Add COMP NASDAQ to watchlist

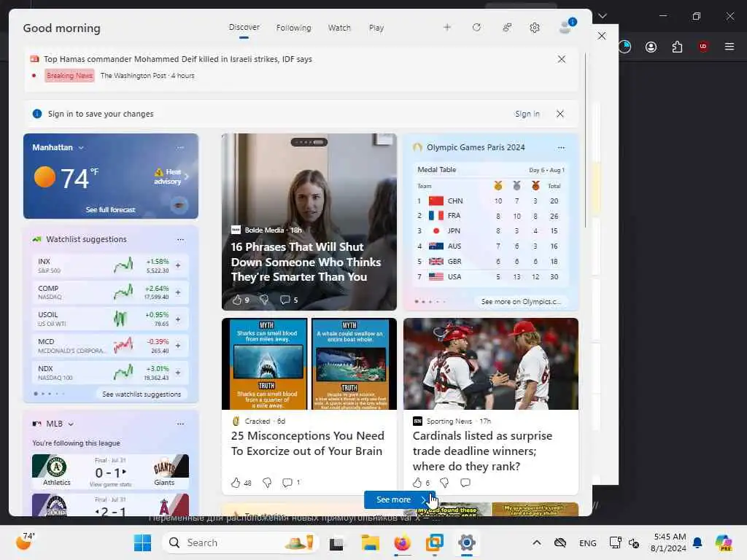[x=178, y=292]
